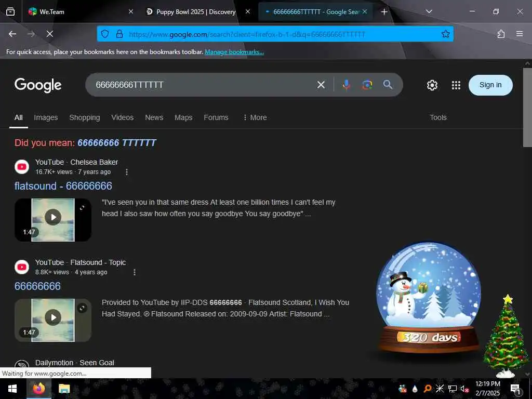
Task: Click the Firefox taskbar icon
Action: pos(39,389)
